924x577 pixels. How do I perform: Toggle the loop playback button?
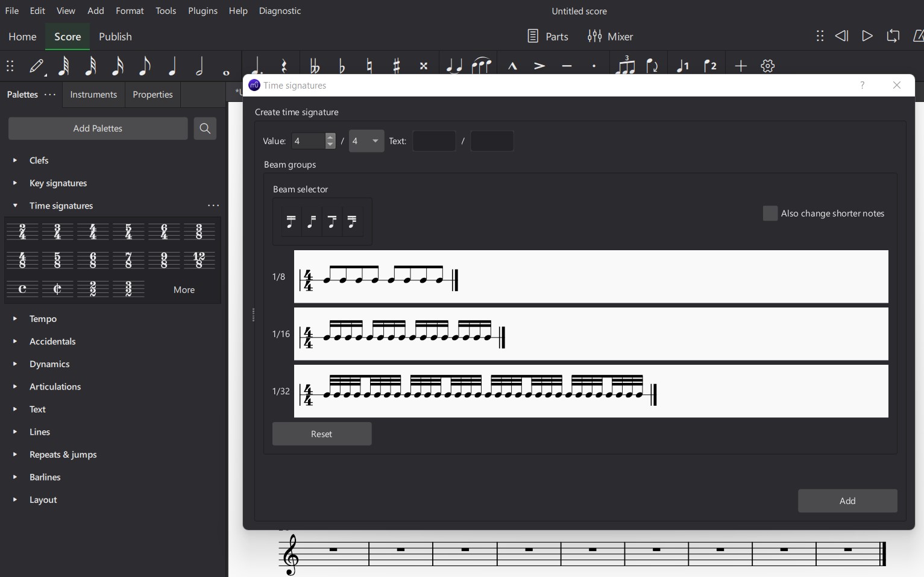893,36
